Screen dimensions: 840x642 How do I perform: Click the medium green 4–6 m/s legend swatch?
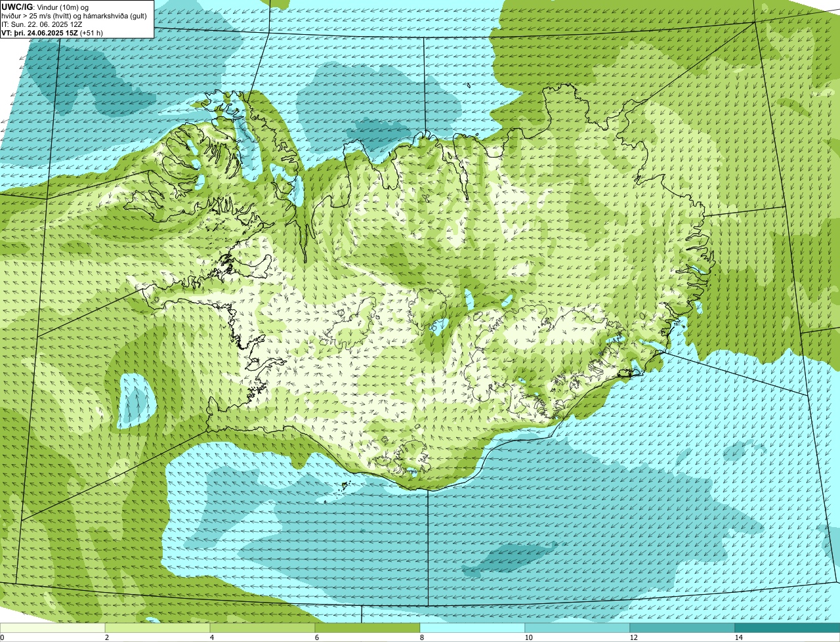(x=262, y=628)
